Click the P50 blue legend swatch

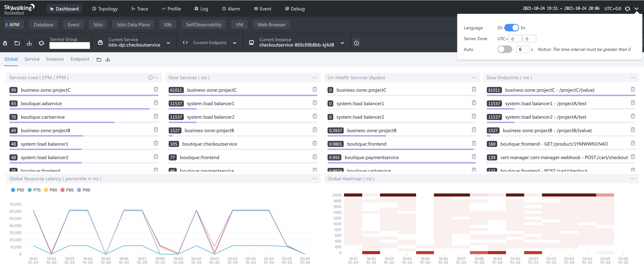click(13, 190)
